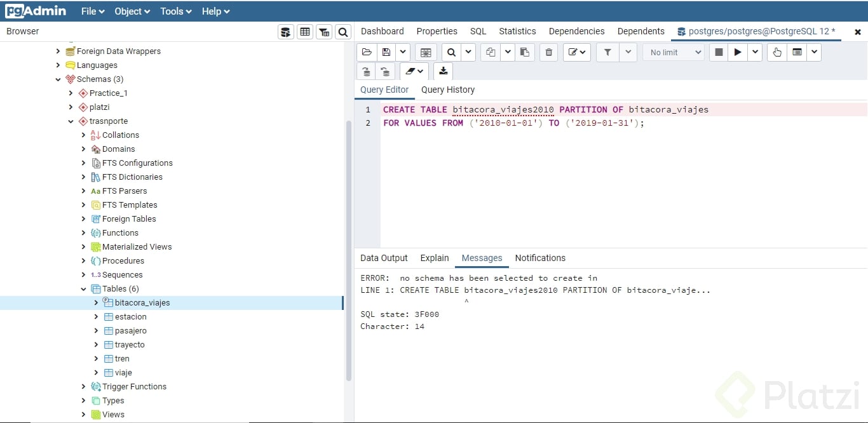The height and width of the screenshot is (423, 868).
Task: Open the Execute options dropdown arrow
Action: click(x=754, y=52)
